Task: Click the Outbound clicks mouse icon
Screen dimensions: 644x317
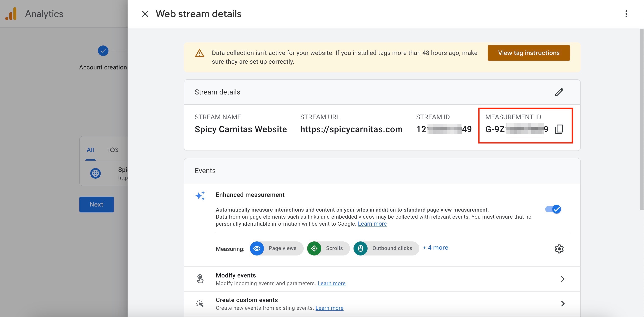Action: pyautogui.click(x=360, y=248)
